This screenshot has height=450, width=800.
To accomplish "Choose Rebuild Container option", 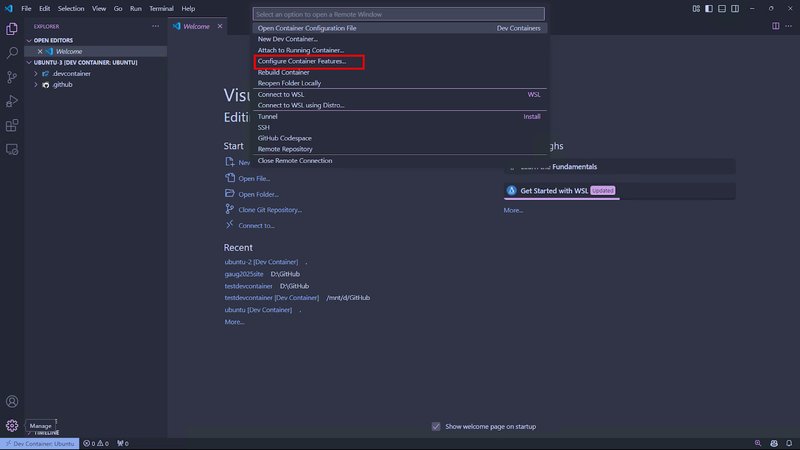I will pos(399,72).
